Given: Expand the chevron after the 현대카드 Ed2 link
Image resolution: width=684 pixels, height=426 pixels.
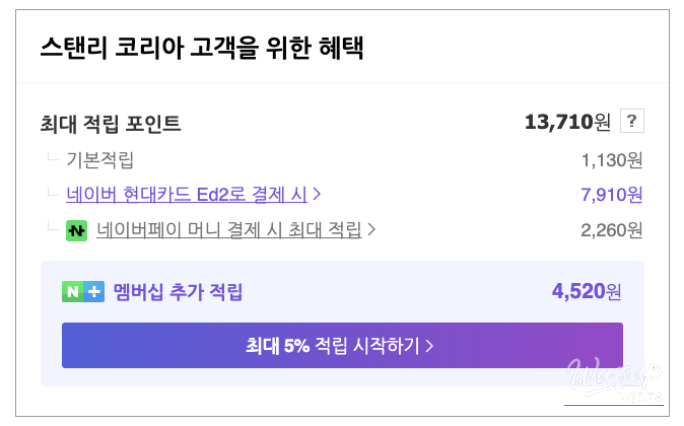Looking at the screenshot, I should click(x=317, y=194).
